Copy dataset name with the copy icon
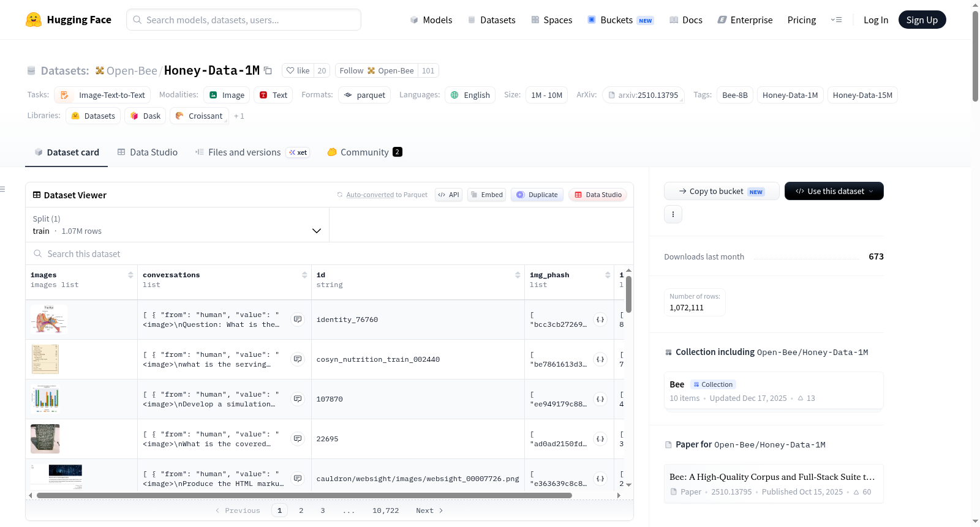Viewport: 980px width, 527px height. coord(268,70)
